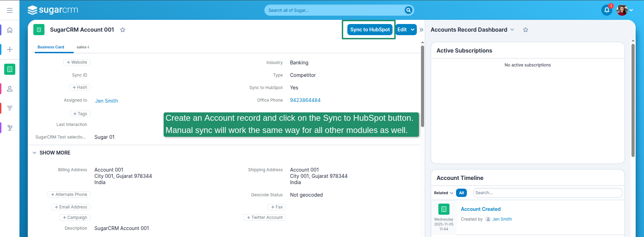Viewport: 644px width, 237px height.
Task: Click the record title SugarCRM Account 001
Action: pyautogui.click(x=82, y=30)
